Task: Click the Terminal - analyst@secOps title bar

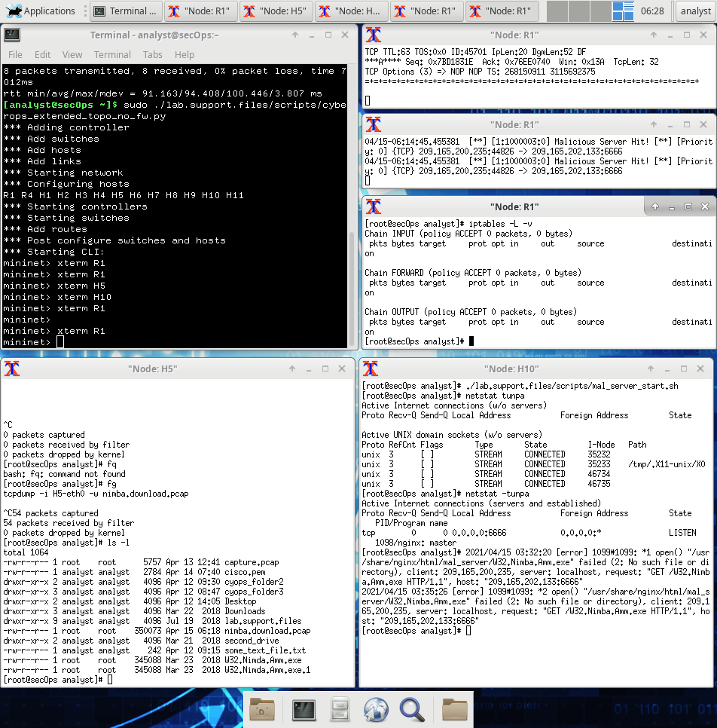Action: (154, 35)
